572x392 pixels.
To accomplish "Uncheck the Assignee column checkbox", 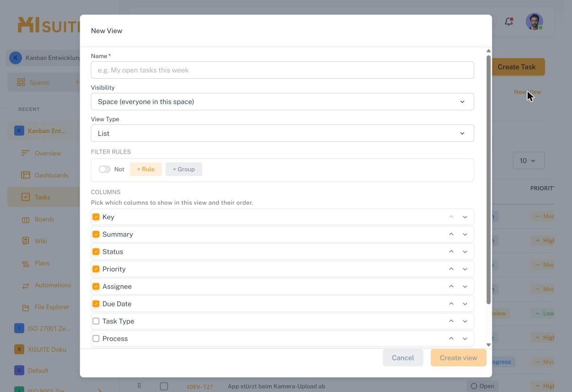I will click(x=96, y=286).
